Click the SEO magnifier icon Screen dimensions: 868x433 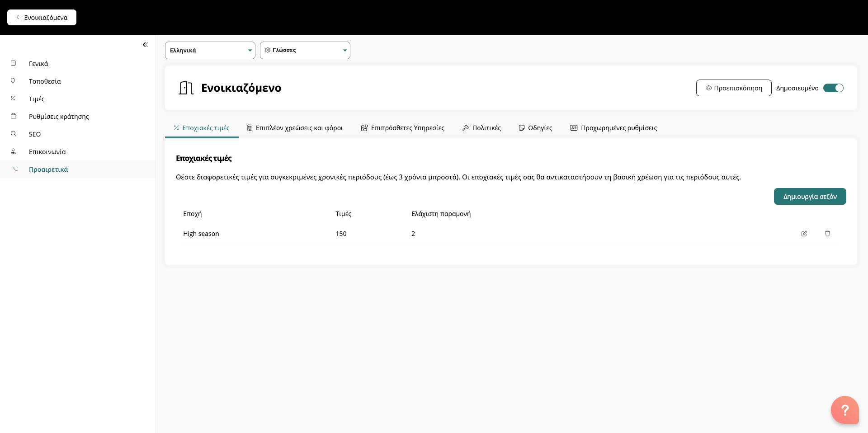pyautogui.click(x=14, y=134)
